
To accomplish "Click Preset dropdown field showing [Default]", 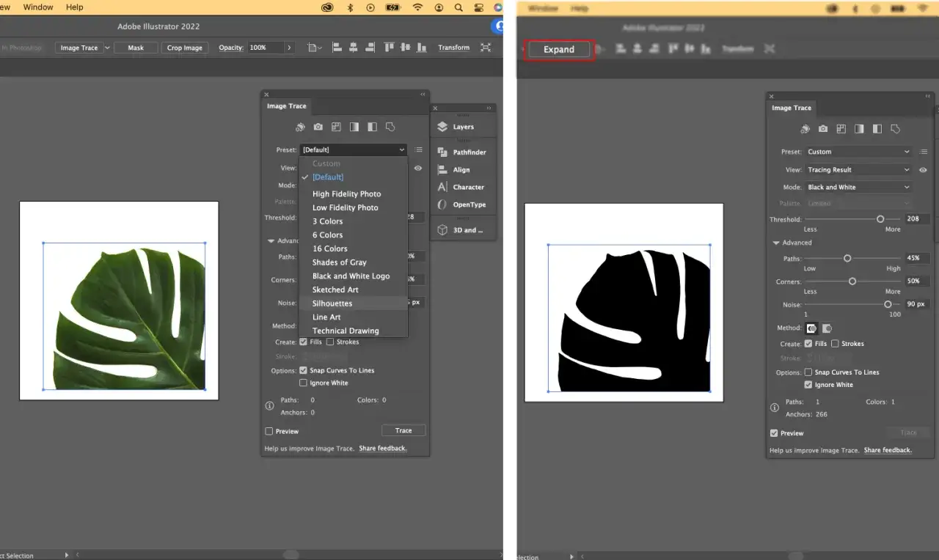I will coord(353,150).
